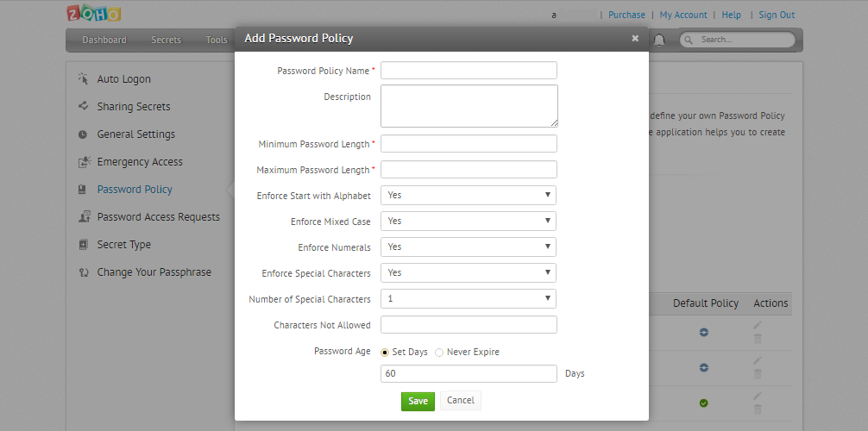Click the Password Access Requests icon

pos(83,217)
